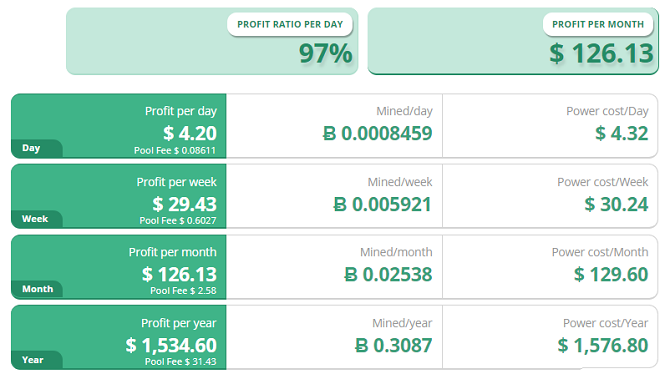
Task: Select the $ 129.60 power cost value
Action: pos(611,274)
